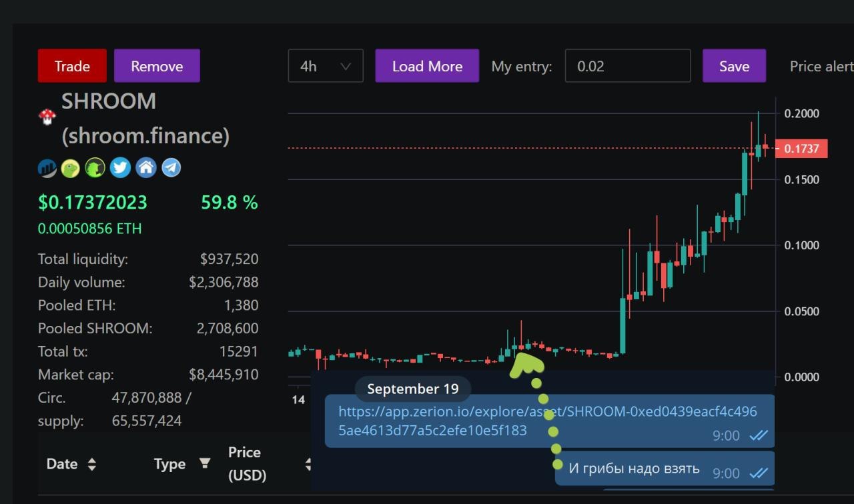Open the CoinGecko gecko icon link
The height and width of the screenshot is (504, 854).
[71, 168]
